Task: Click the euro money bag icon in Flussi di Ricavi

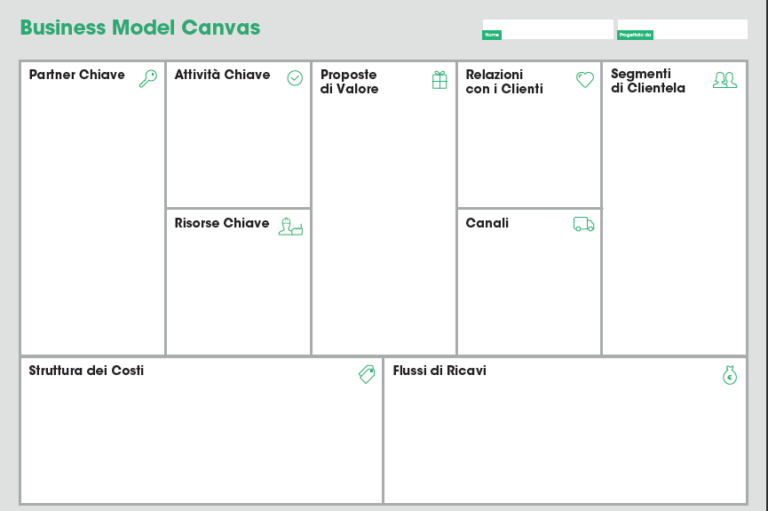Action: [x=730, y=375]
